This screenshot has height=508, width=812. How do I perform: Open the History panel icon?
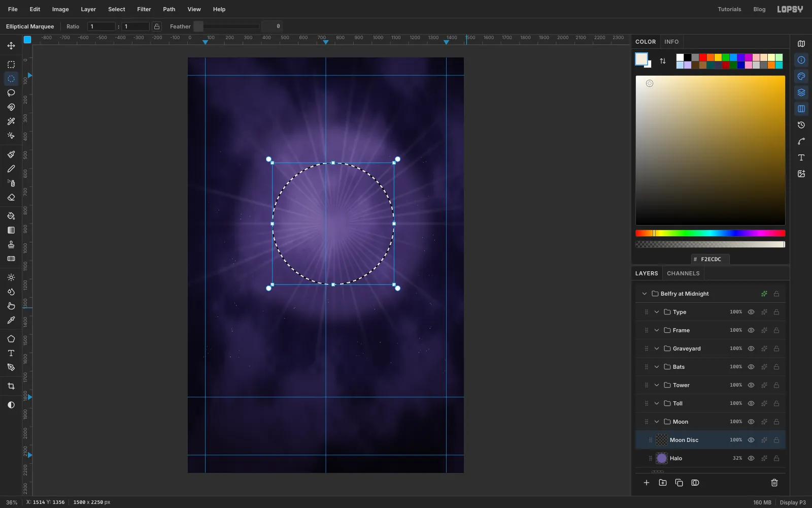[801, 125]
